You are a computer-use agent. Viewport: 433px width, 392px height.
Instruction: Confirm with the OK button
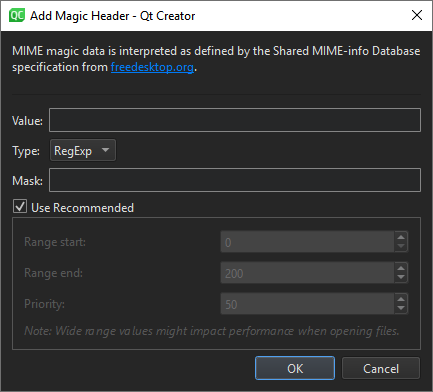click(295, 368)
